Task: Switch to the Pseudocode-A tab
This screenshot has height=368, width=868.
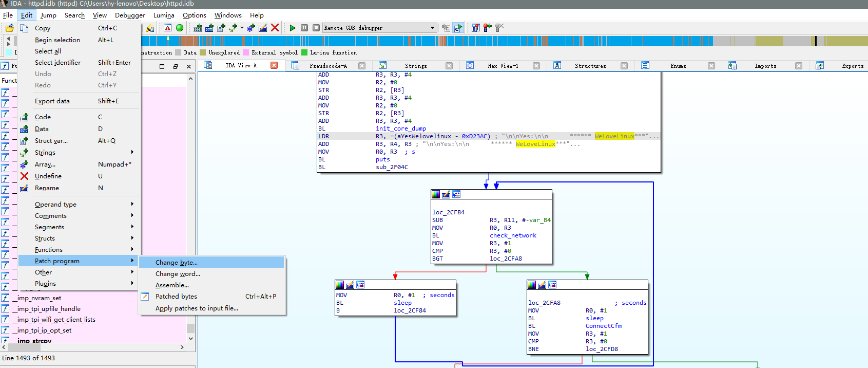Action: (327, 66)
